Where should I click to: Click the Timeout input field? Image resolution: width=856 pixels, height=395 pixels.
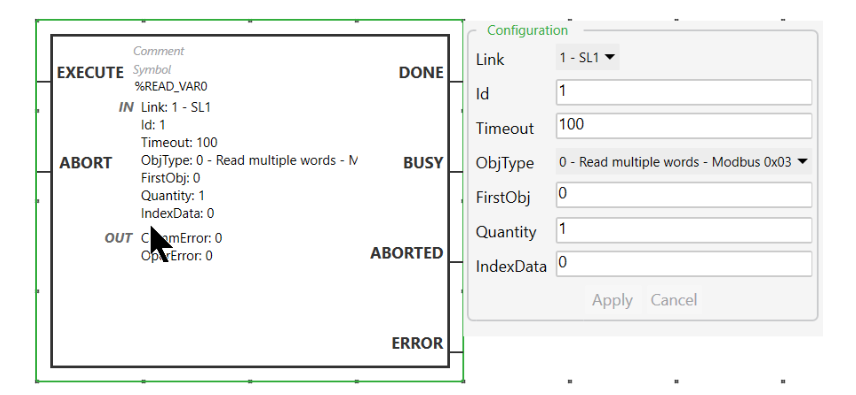(x=683, y=126)
